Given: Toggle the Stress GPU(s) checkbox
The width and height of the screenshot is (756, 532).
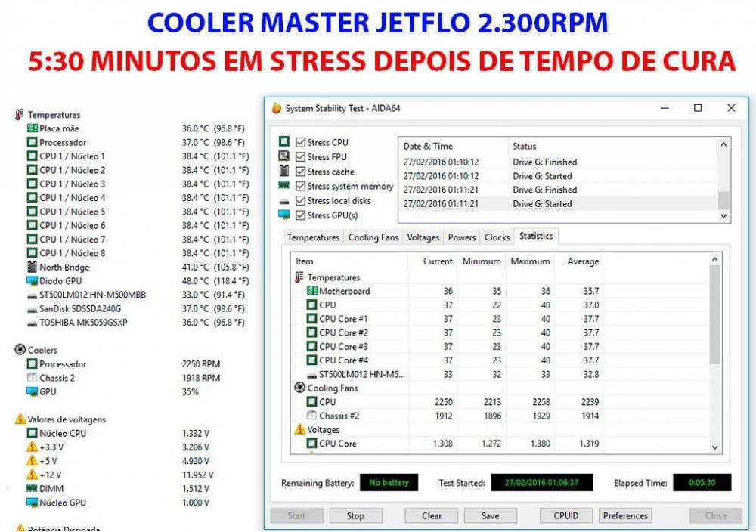Looking at the screenshot, I should 301,215.
